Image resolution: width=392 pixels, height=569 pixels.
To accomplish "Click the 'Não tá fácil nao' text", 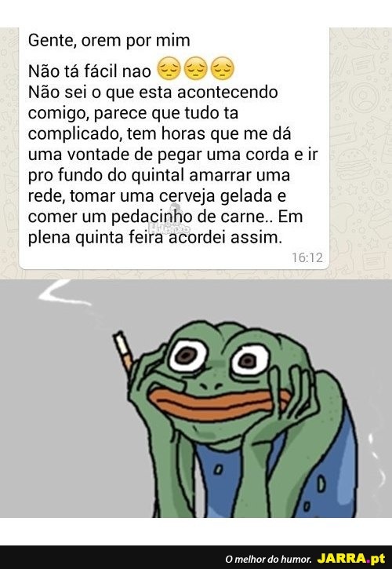I will click(x=89, y=71).
